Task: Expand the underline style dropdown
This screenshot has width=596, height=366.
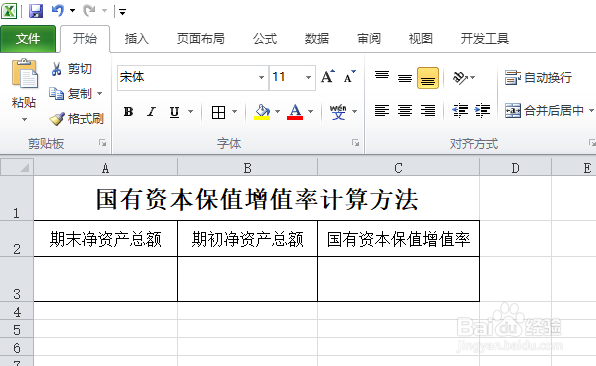Action: [x=191, y=111]
